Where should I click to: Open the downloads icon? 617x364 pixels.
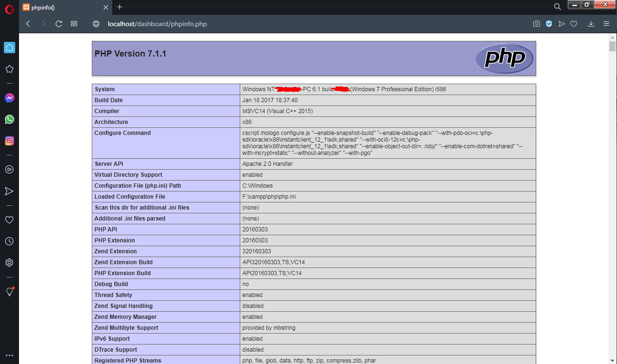591,24
